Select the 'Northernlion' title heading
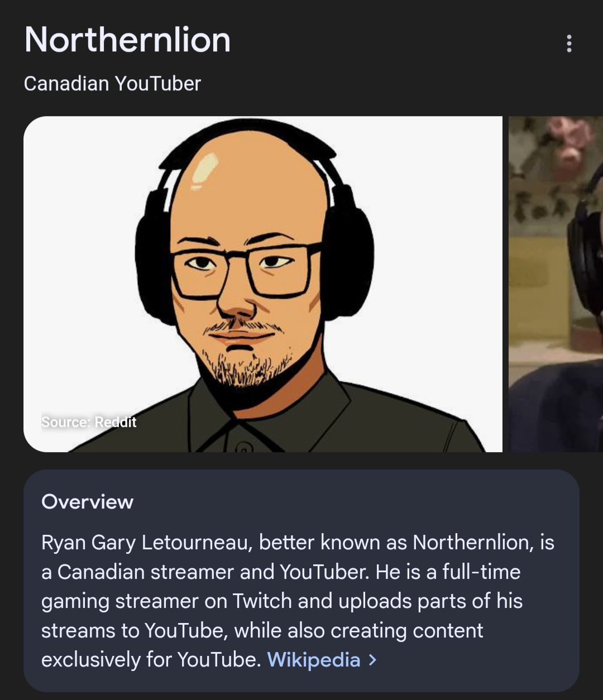The height and width of the screenshot is (700, 603). (127, 40)
